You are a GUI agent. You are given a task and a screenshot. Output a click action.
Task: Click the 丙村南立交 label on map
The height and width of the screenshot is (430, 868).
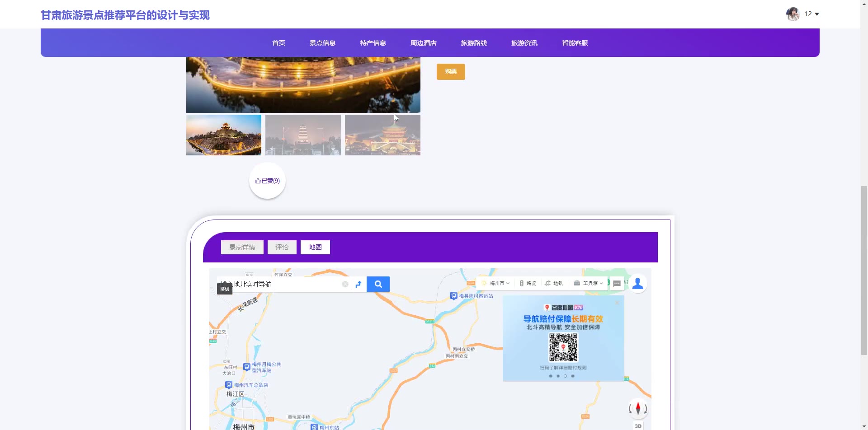[457, 356]
